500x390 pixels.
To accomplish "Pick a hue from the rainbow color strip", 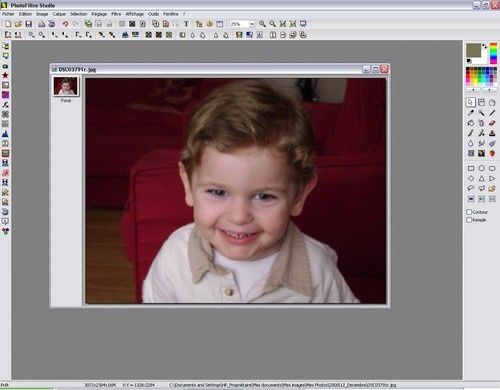I will tap(493, 53).
